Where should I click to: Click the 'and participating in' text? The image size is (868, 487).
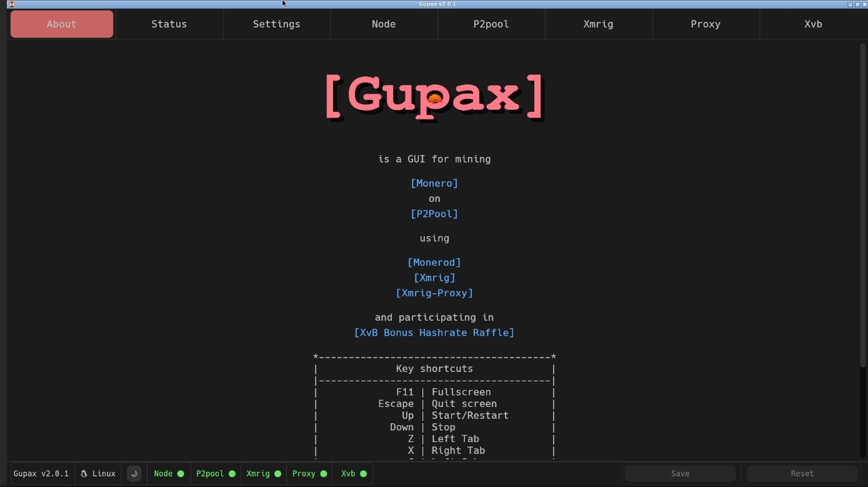(x=434, y=318)
